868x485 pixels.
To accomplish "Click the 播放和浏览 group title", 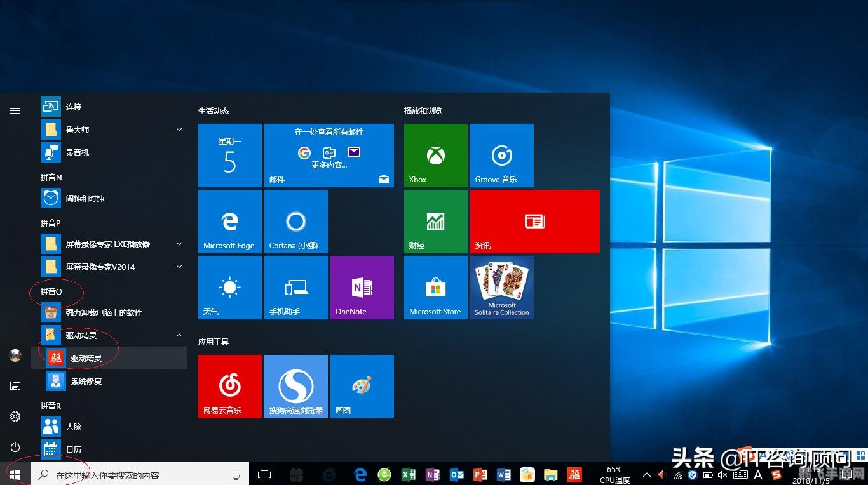I will (x=423, y=110).
